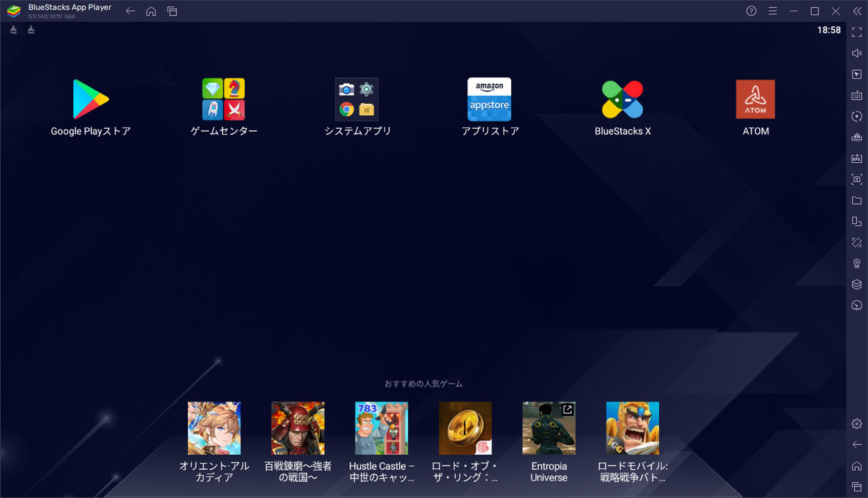
Task: Open the ロードモバイル game thumbnail
Action: [x=633, y=428]
